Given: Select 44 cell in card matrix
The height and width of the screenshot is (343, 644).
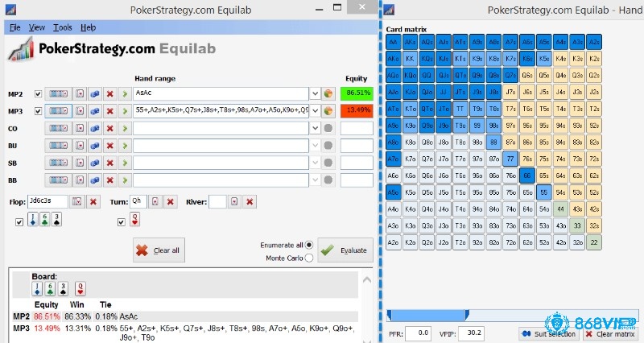Looking at the screenshot, I should click(560, 209).
